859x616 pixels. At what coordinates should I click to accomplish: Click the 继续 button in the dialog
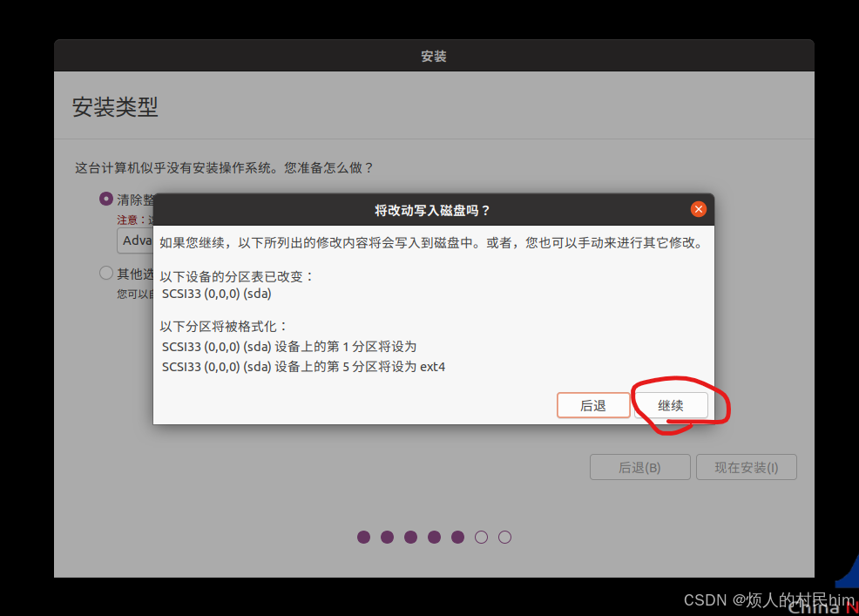tap(670, 406)
